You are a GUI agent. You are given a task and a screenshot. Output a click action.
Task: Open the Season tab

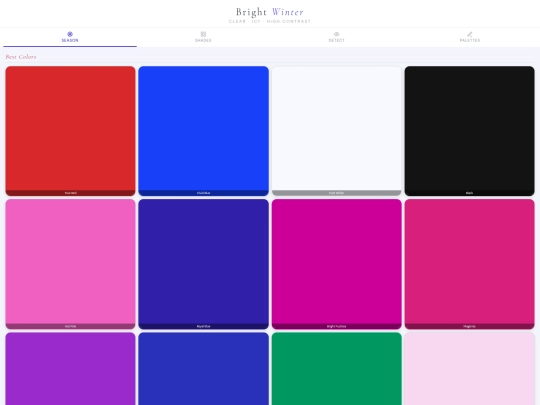tap(70, 37)
